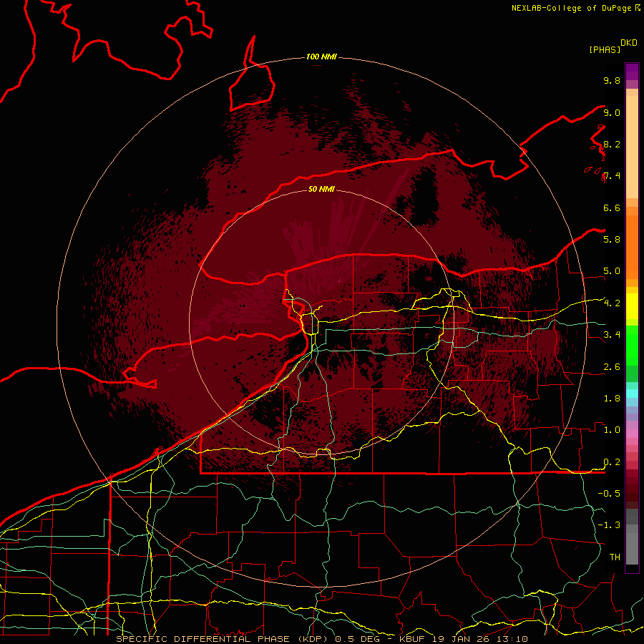This screenshot has width=644, height=644.
Task: Click the 8.2 value on the color scale
Action: [x=612, y=144]
